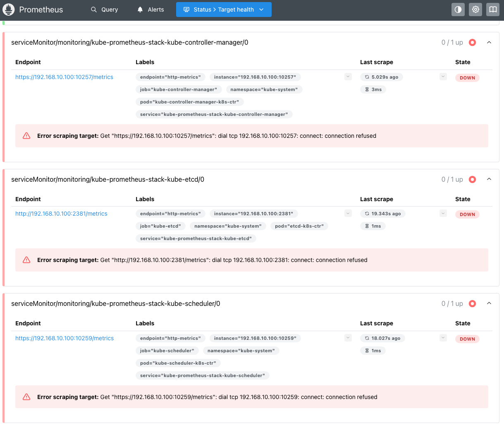The height and width of the screenshot is (428, 504).
Task: Click the Prometheus flame logo
Action: pyautogui.click(x=9, y=10)
